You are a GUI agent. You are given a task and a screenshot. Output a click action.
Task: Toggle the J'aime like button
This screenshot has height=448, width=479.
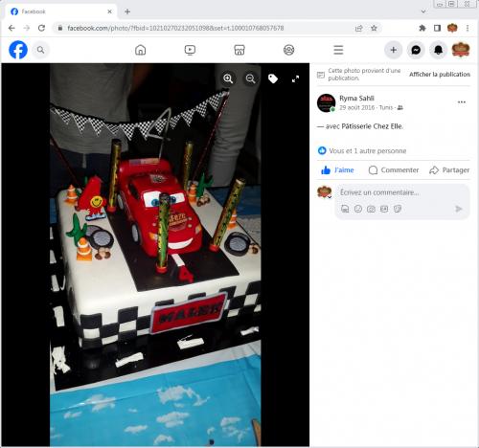coord(338,170)
